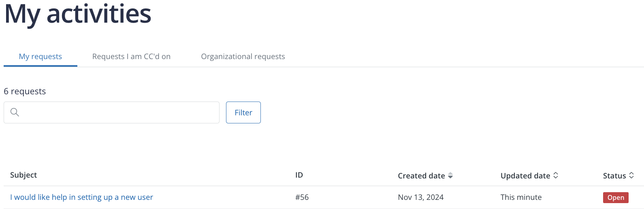
Task: Click the Created date sort arrow icon
Action: (450, 176)
